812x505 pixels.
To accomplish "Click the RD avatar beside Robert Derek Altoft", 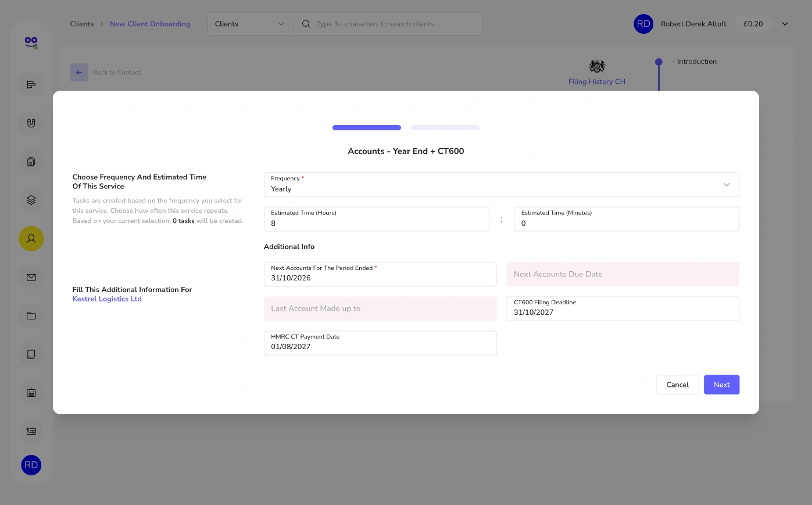I will (643, 24).
